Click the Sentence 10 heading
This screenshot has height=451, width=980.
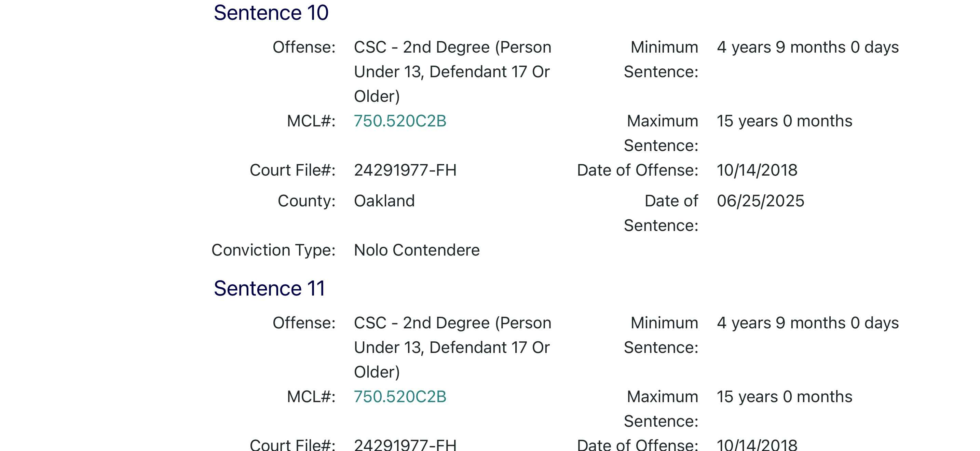tap(271, 13)
